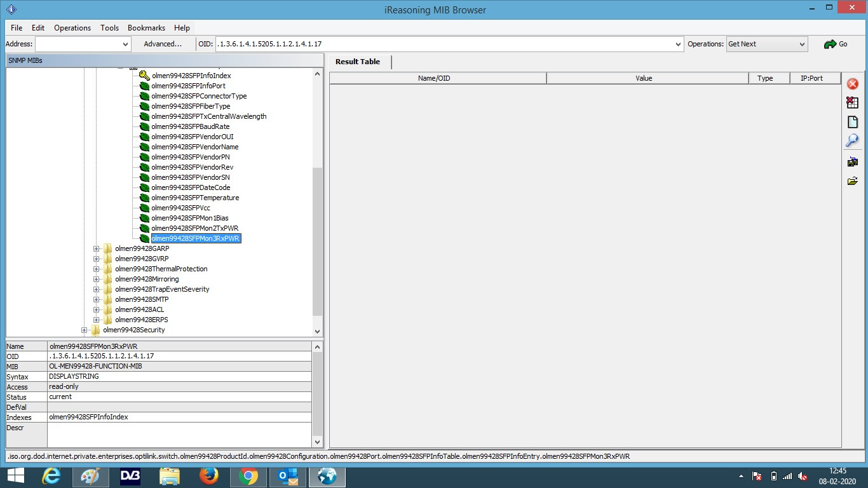Open Outlook from the taskbar
The image size is (868, 488).
(x=288, y=477)
